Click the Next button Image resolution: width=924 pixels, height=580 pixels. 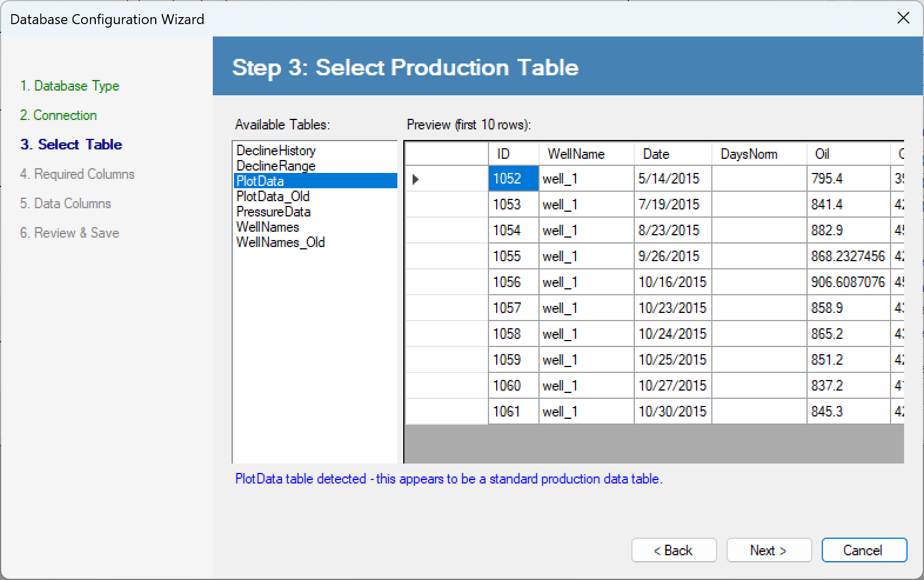coord(769,550)
